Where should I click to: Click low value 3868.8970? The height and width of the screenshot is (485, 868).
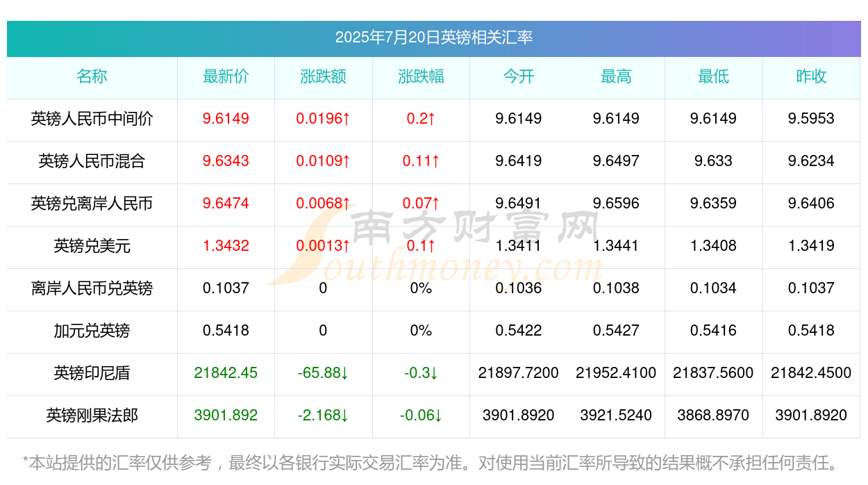coord(713,416)
